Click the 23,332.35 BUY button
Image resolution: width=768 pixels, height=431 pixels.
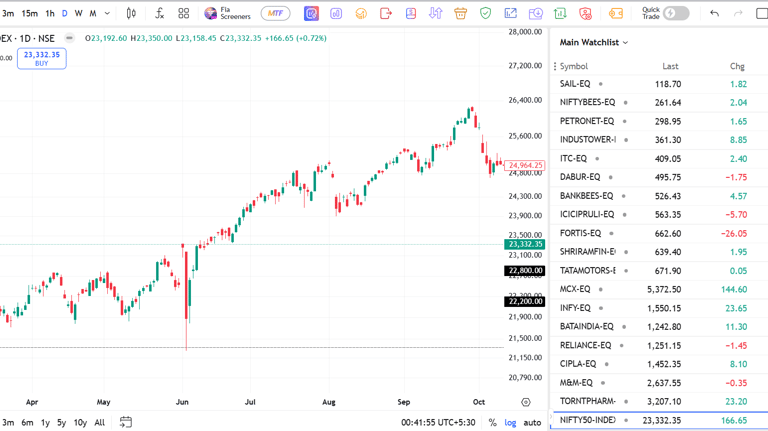tap(42, 59)
